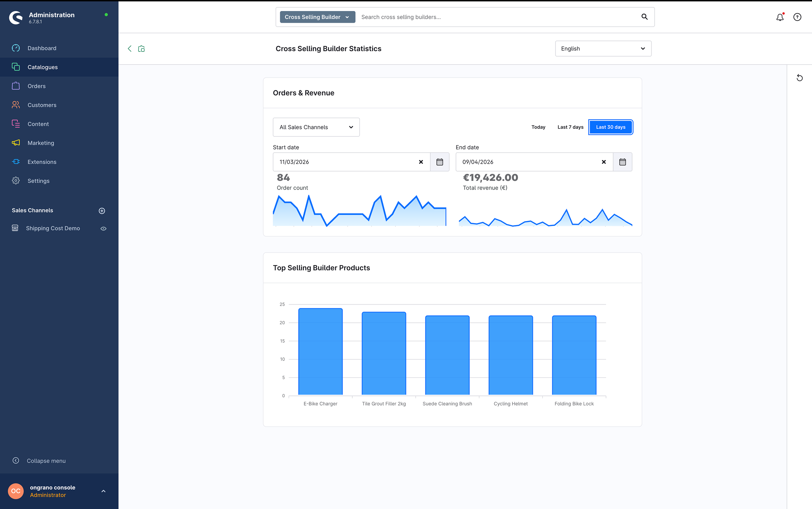
Task: Click the OC user avatar
Action: (x=16, y=491)
